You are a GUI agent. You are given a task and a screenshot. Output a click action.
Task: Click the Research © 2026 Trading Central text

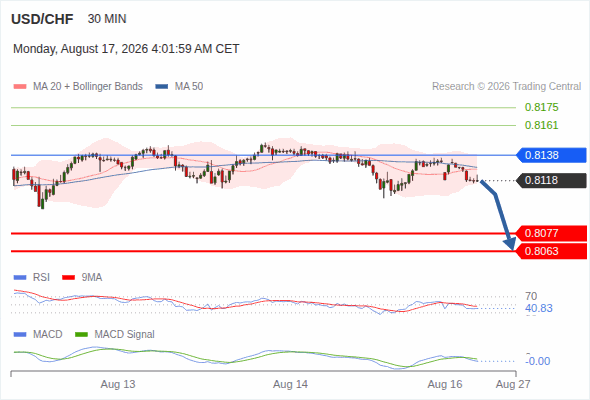pyautogui.click(x=506, y=87)
